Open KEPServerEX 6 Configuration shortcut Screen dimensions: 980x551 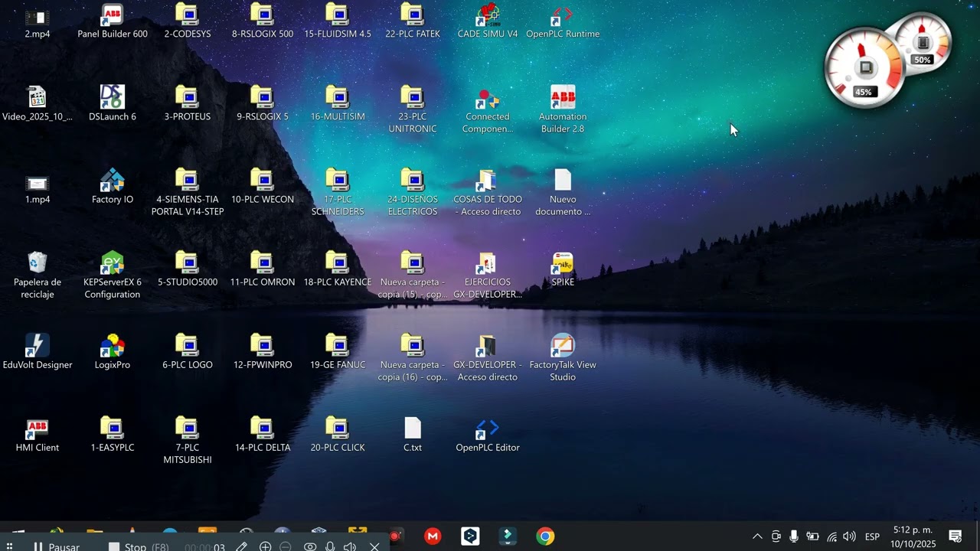113,275
